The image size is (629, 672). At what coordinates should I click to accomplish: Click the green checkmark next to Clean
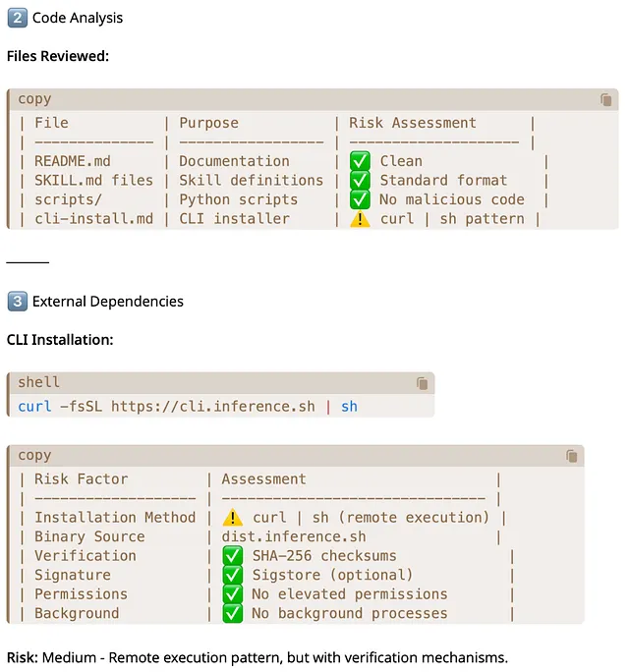(x=360, y=161)
